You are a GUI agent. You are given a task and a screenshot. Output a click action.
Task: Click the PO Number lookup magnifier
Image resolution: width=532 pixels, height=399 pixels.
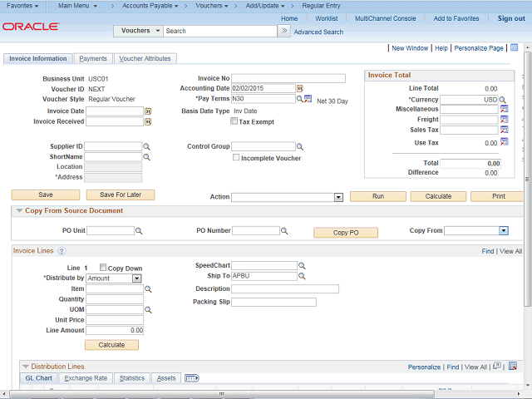(286, 230)
